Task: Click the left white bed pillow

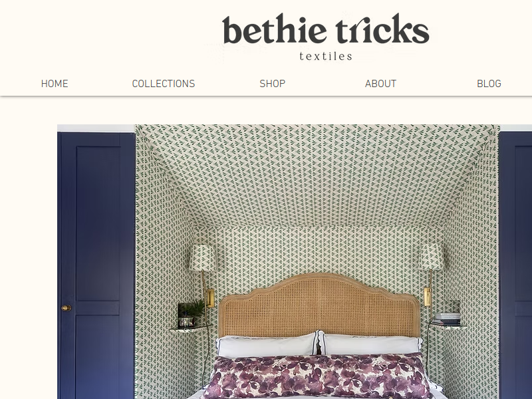Action: pos(268,345)
